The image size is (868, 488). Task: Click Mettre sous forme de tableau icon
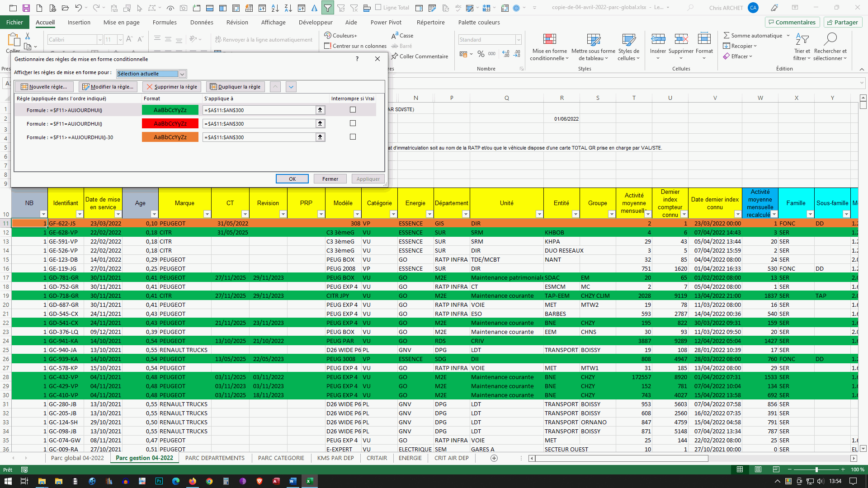[x=593, y=40]
